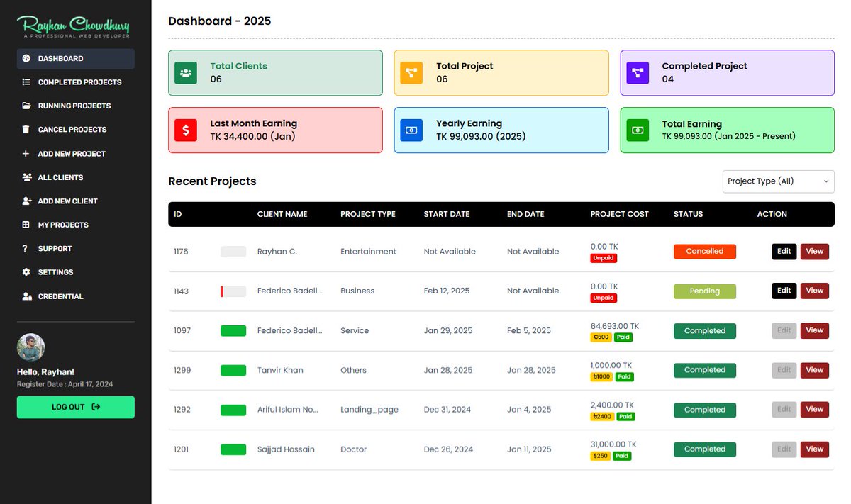Image resolution: width=851 pixels, height=504 pixels.
Task: Click View for project 1143
Action: (815, 291)
